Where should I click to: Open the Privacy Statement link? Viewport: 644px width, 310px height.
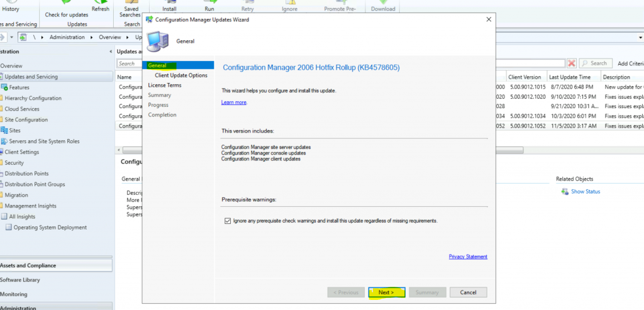pyautogui.click(x=468, y=257)
